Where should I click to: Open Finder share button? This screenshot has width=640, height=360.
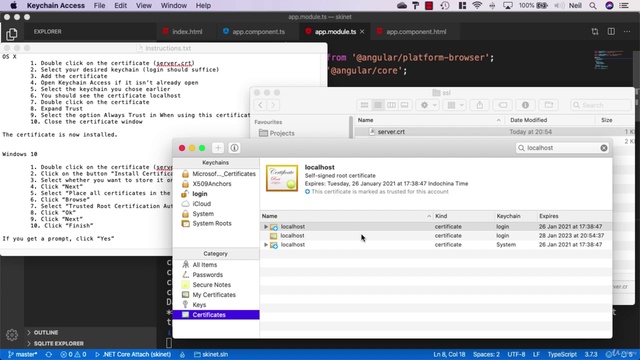[x=480, y=105]
